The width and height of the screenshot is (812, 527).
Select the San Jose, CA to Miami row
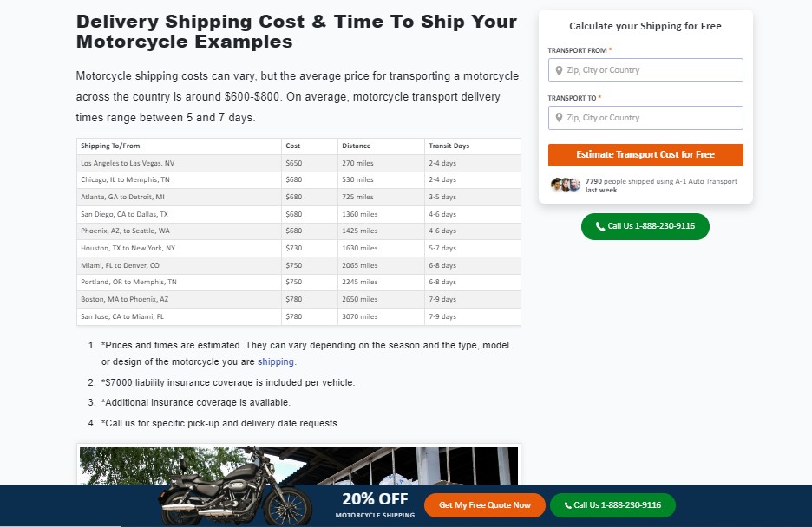(298, 316)
